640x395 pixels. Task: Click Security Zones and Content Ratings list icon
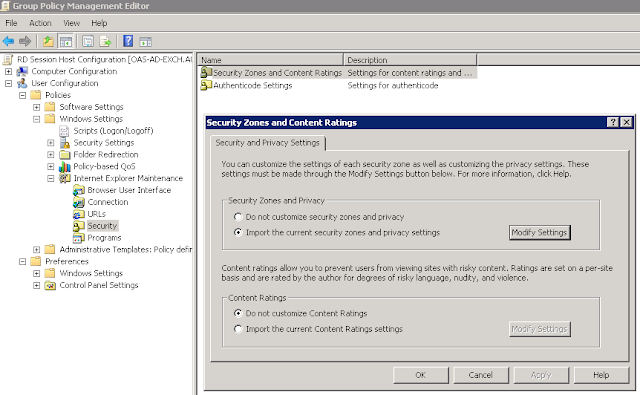(206, 73)
